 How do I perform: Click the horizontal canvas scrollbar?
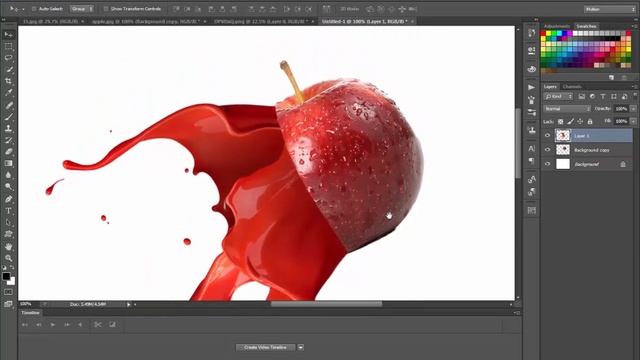tap(327, 304)
